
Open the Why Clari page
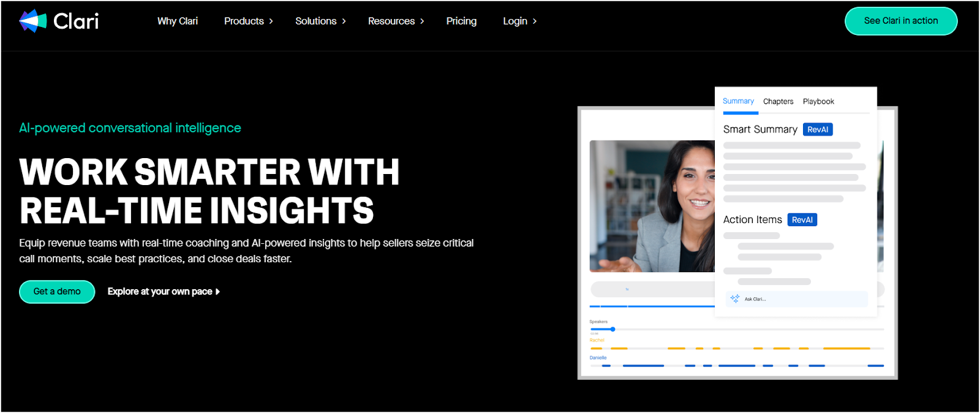point(178,21)
